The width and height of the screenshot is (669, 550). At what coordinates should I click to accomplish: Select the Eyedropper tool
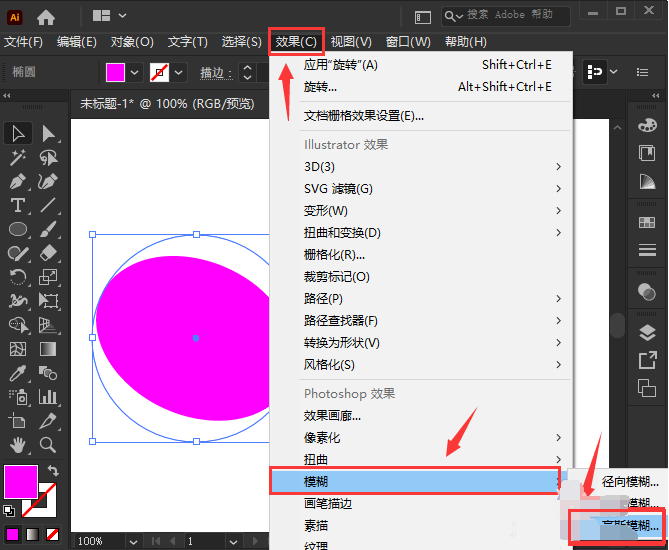[18, 373]
